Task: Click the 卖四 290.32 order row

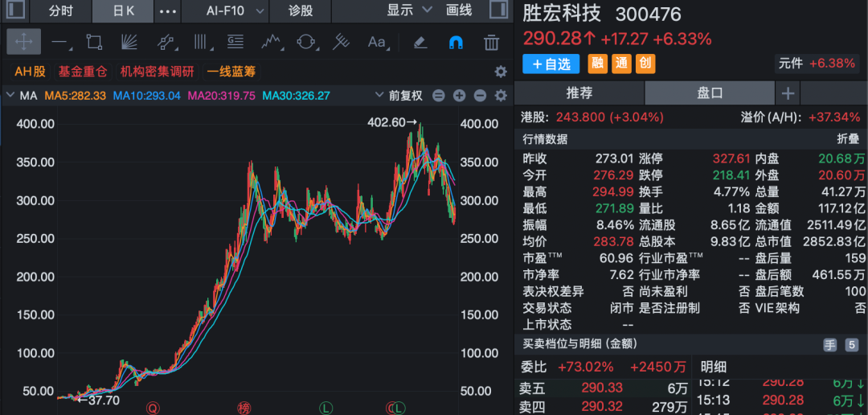Action: [602, 407]
